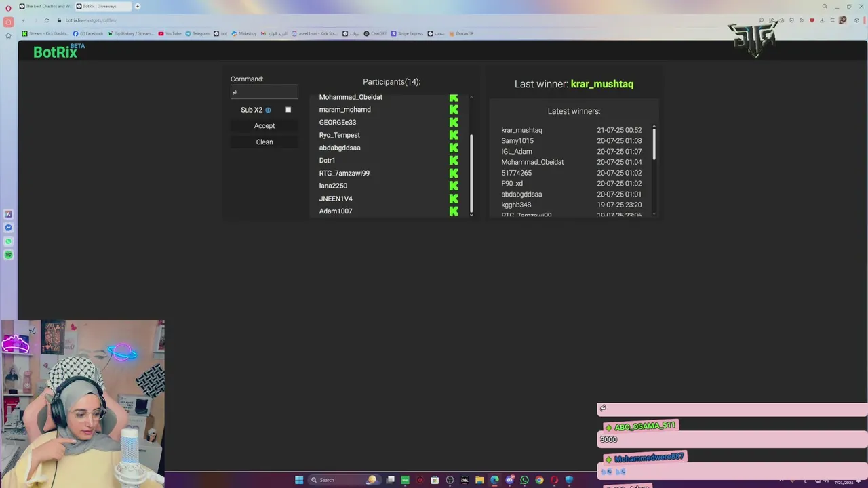This screenshot has height=488, width=868.
Task: Click the Clean button
Action: [264, 142]
